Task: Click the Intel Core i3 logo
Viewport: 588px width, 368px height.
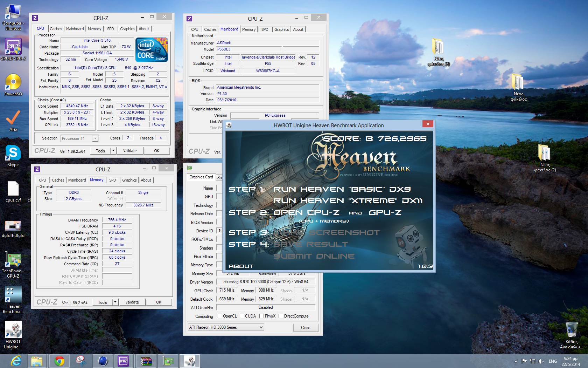Action: pyautogui.click(x=152, y=50)
